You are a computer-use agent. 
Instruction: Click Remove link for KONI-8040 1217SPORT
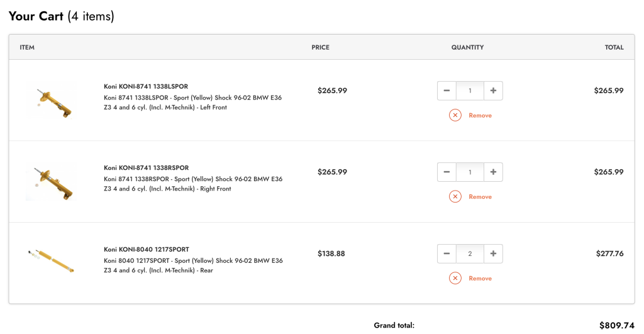(x=480, y=279)
